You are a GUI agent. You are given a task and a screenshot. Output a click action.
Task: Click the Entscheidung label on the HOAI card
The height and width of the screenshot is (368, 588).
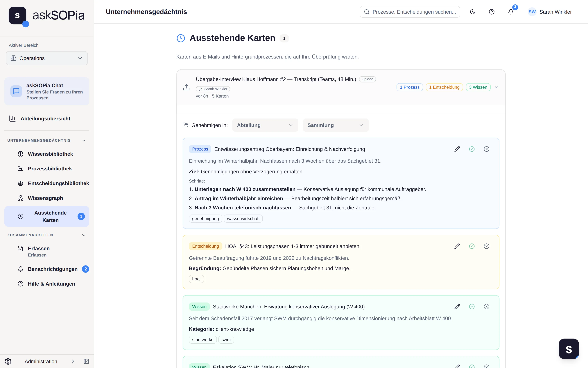[205, 246]
